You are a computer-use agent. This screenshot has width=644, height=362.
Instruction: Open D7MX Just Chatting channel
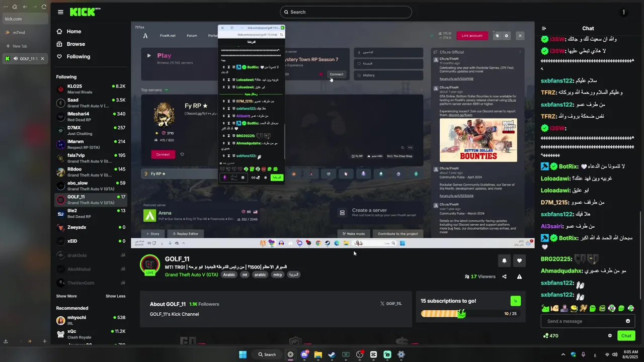pos(91,131)
